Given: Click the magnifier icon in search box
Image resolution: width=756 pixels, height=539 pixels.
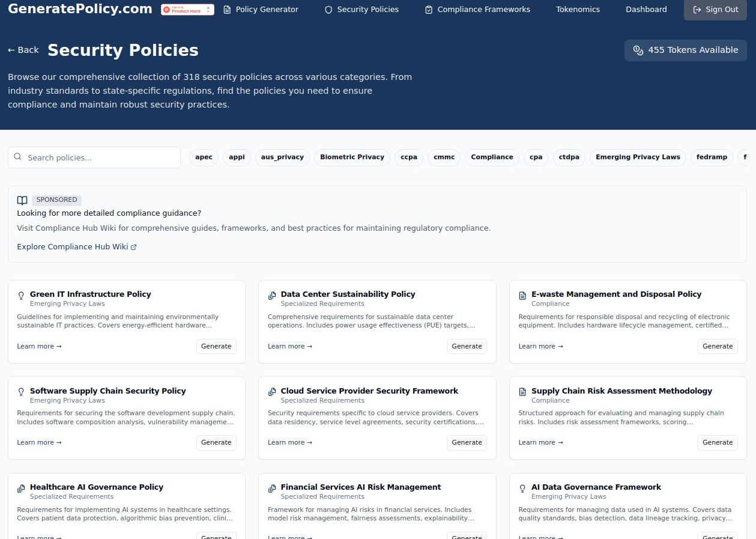Looking at the screenshot, I should (18, 157).
